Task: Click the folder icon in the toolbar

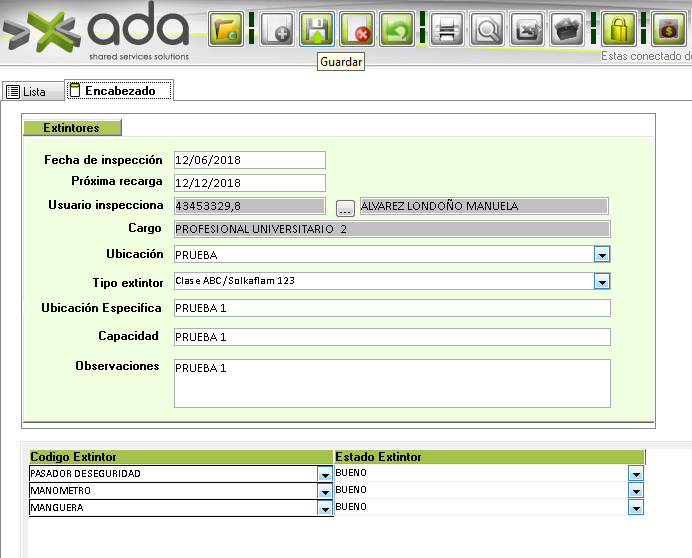Action: (x=225, y=29)
